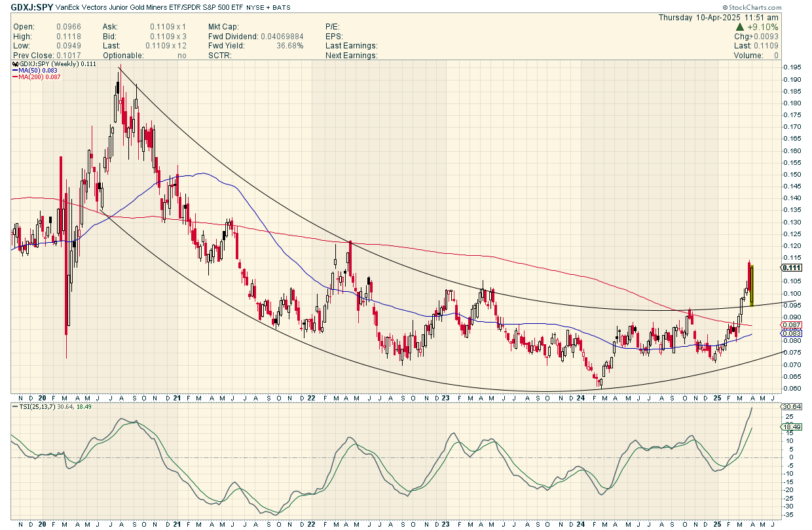Click the yellow-highlighted latest weekly candle

752,286
